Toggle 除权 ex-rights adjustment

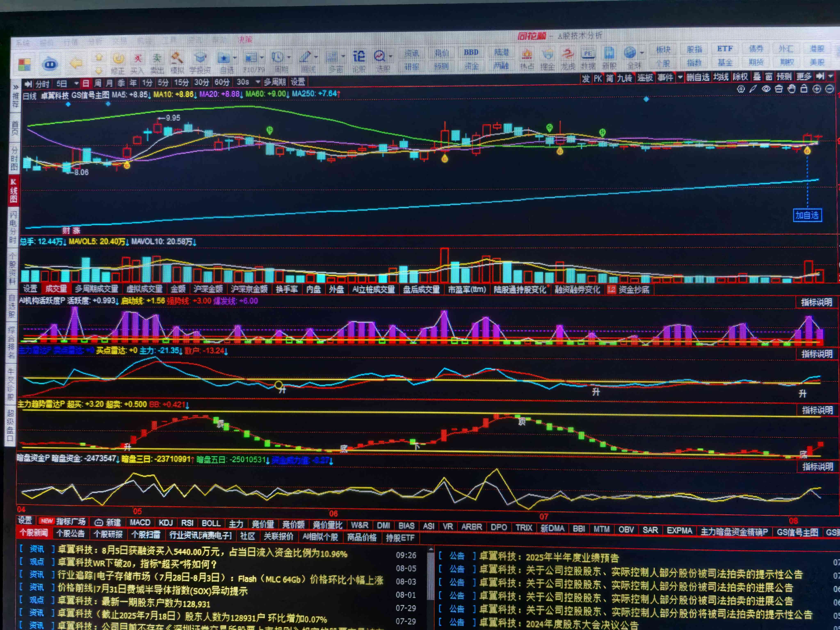tap(741, 77)
